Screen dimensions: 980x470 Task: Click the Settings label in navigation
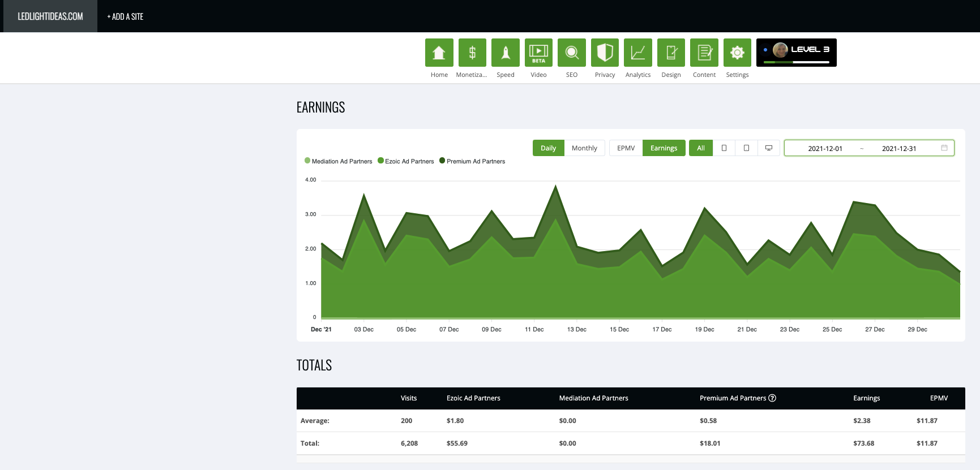point(737,75)
